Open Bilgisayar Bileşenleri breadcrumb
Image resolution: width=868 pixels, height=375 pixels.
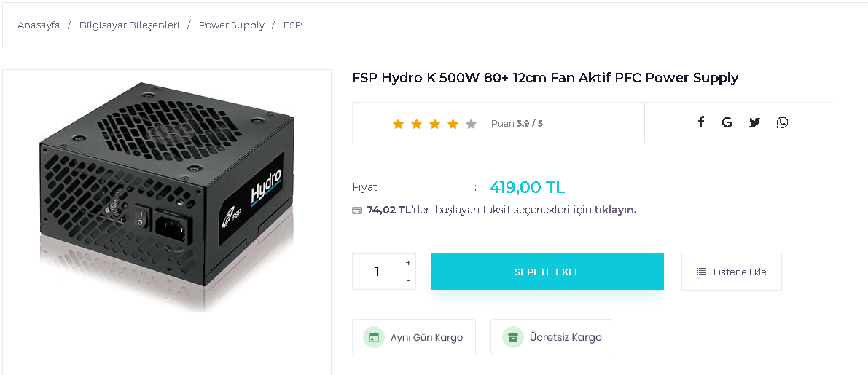pos(129,25)
